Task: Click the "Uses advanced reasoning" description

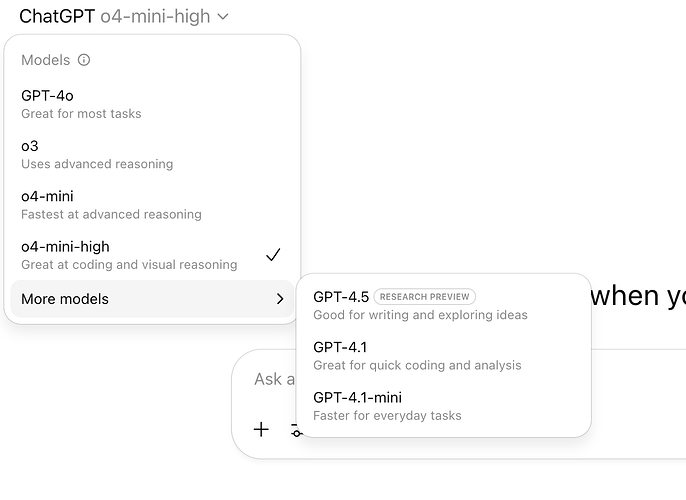Action: pos(97,164)
